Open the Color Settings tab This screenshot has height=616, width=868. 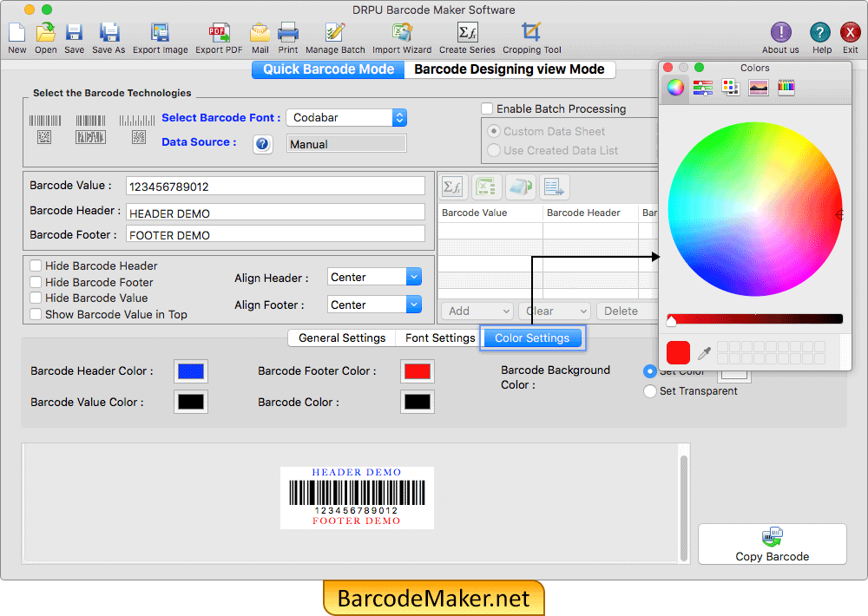click(532, 338)
